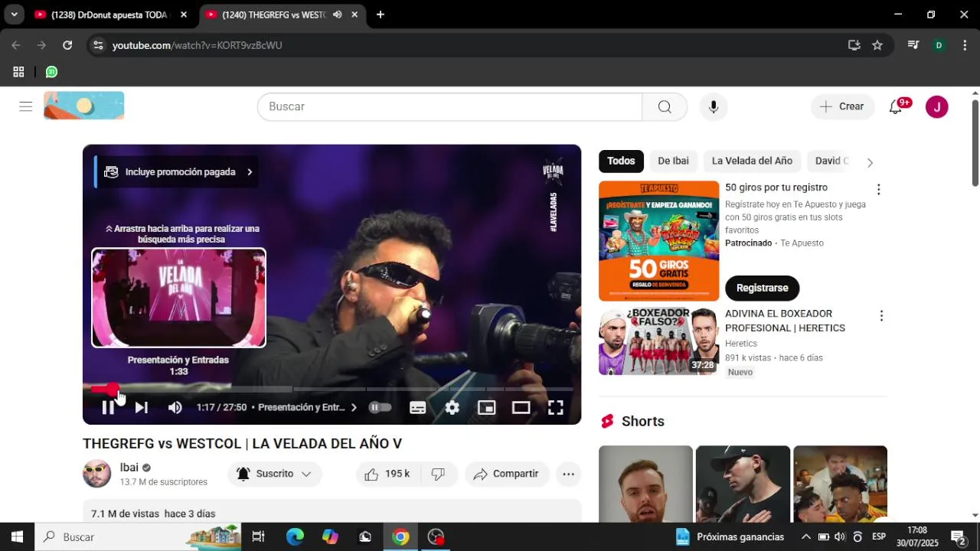Open the boxeador falso video thumbnail

(659, 341)
